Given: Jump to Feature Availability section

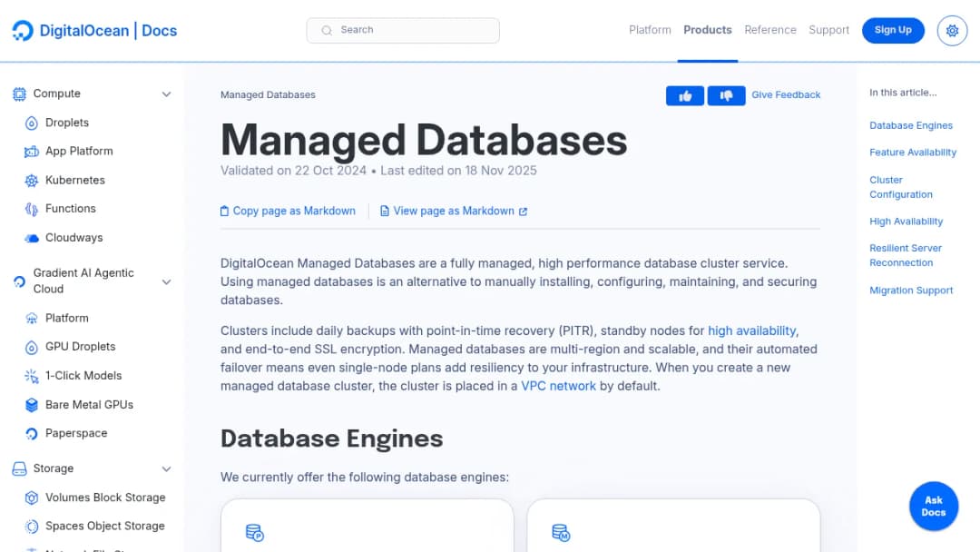Looking at the screenshot, I should pos(913,153).
